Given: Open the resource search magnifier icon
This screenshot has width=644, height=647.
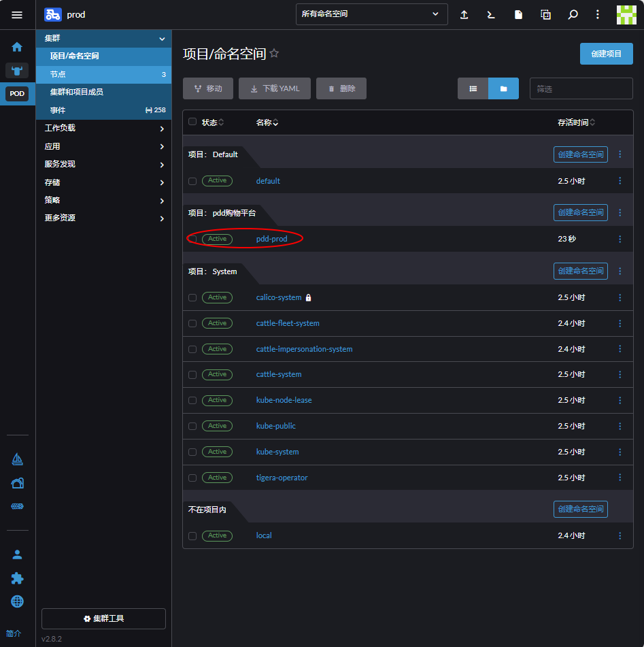Looking at the screenshot, I should tap(573, 15).
